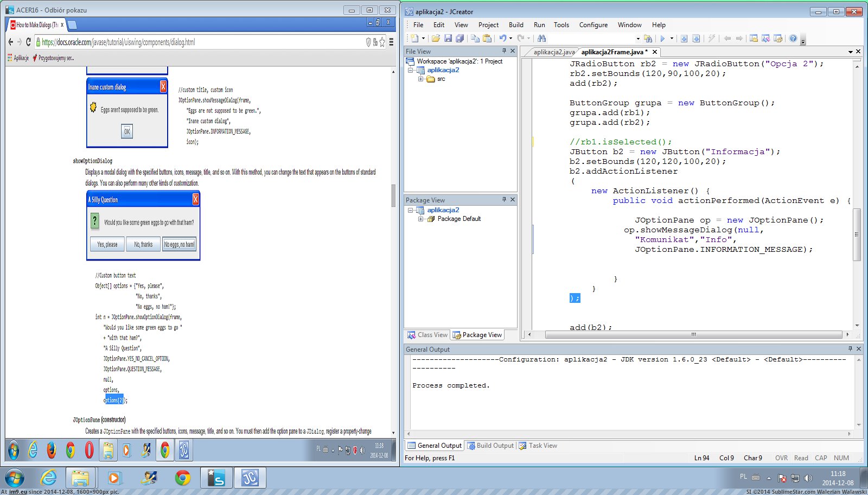Viewport: 868px width, 495px height.
Task: Click the lightning bolt toolbar icon
Action: pos(712,38)
